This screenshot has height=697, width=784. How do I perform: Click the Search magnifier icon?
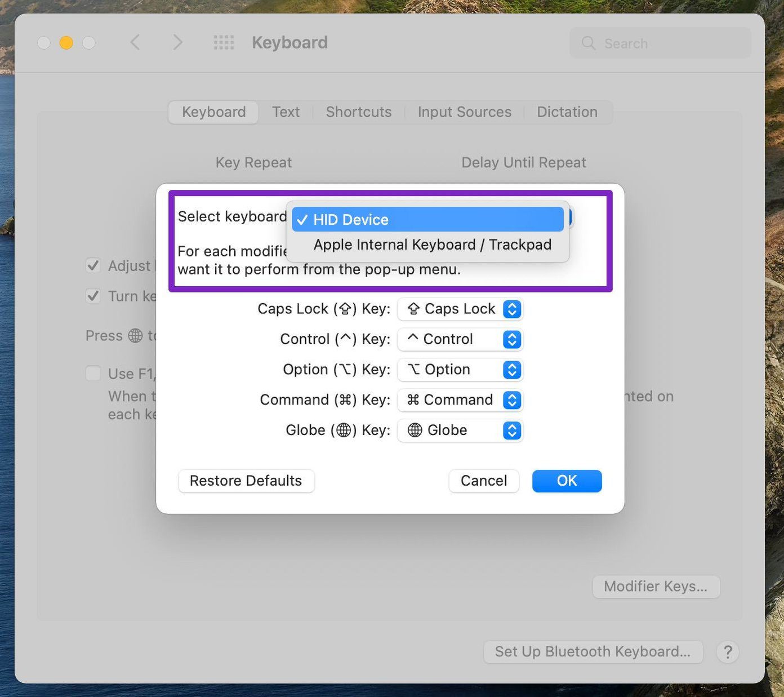click(589, 43)
